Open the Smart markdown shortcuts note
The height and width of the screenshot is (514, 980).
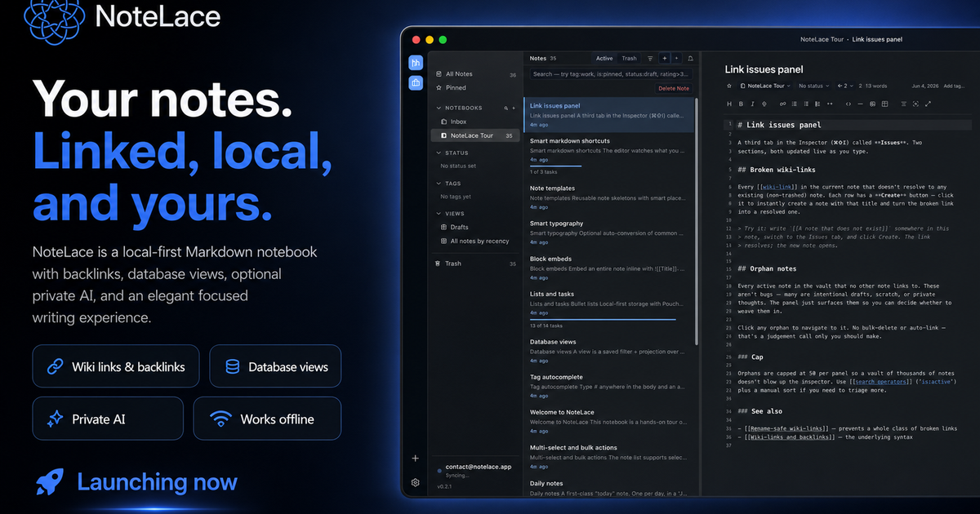[610, 154]
